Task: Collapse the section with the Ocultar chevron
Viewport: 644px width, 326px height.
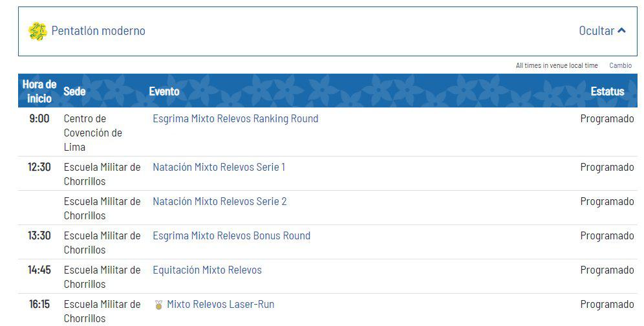Action: click(622, 30)
